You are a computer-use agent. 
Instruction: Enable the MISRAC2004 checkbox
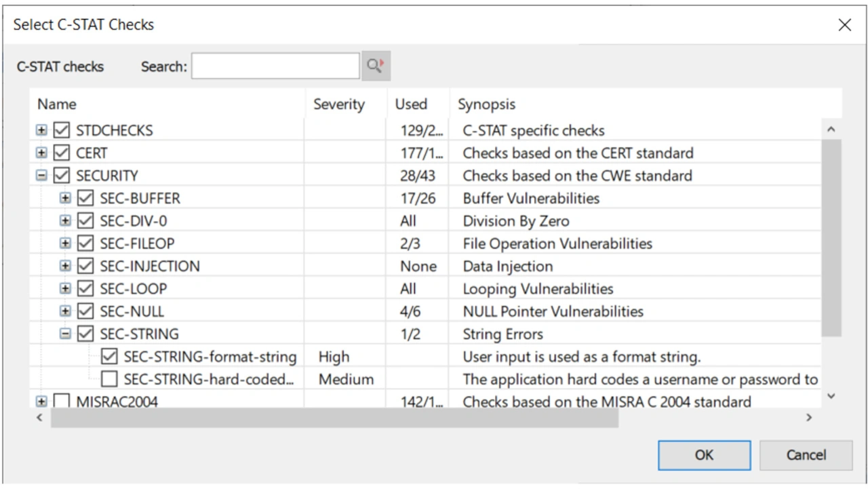click(62, 402)
